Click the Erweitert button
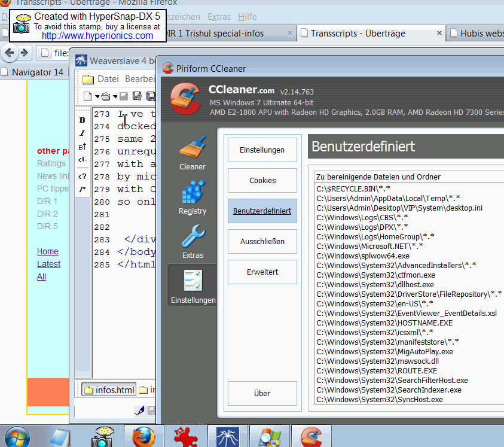This screenshot has height=447, width=504. click(262, 272)
